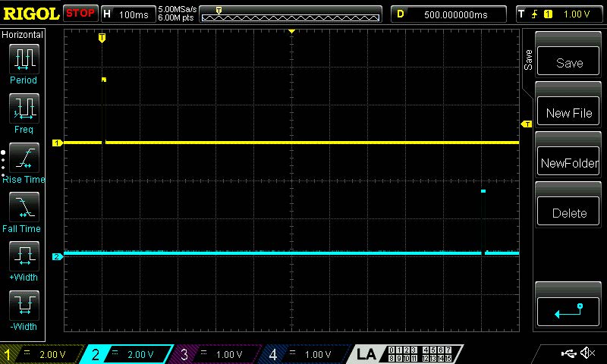Click the trigger level marker on right edge
607x364 pixels.
pos(527,124)
